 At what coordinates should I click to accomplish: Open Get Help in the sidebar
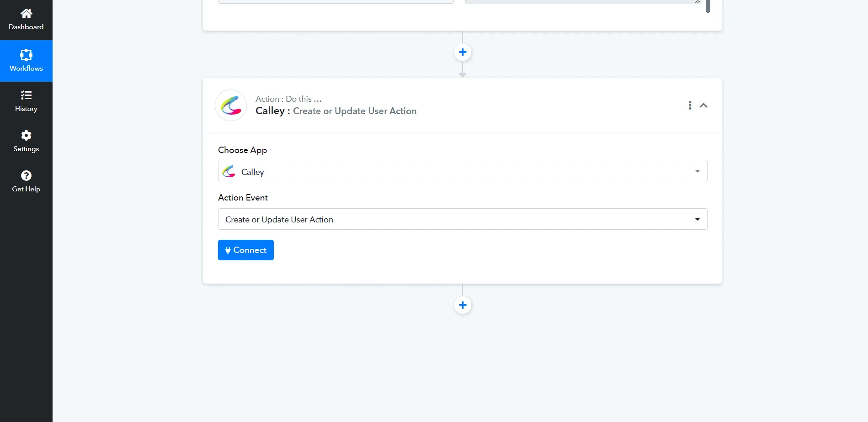(x=26, y=181)
